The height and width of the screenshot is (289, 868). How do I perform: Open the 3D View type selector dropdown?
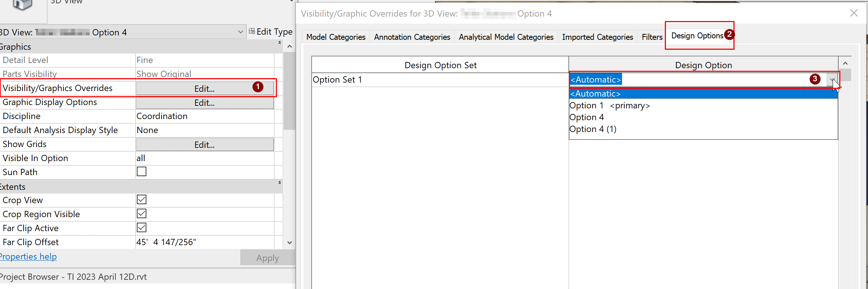[x=240, y=32]
